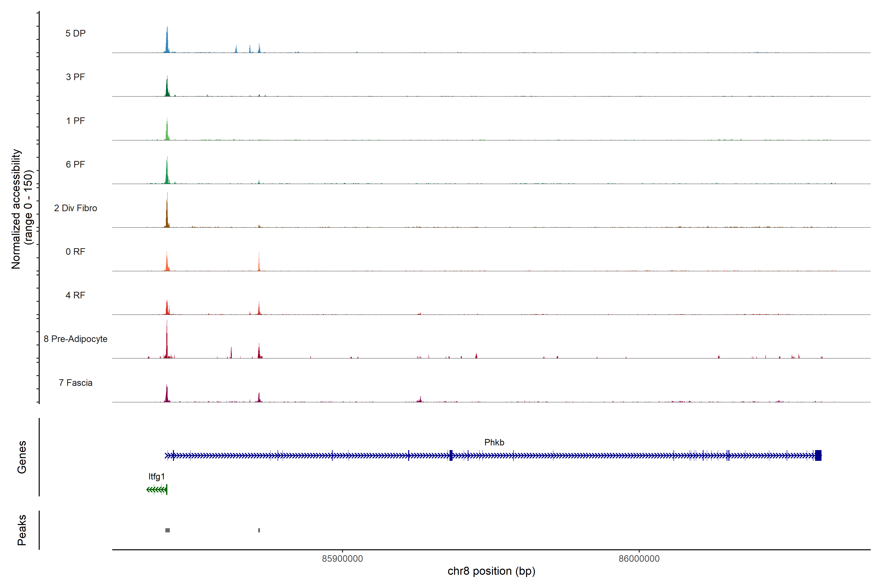Click the chr8 position axis title
This screenshot has width=882, height=588.
(x=491, y=571)
